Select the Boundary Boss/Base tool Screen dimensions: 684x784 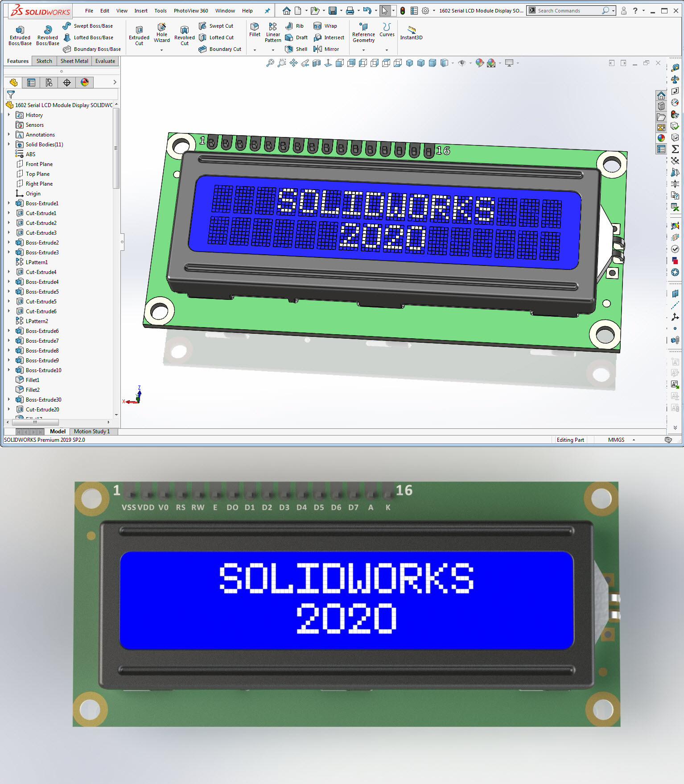[x=92, y=49]
